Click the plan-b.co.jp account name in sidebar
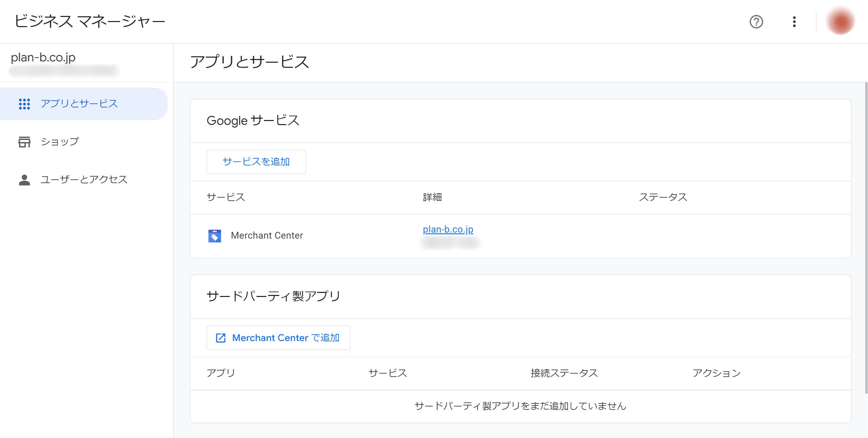The height and width of the screenshot is (438, 868). 43,57
